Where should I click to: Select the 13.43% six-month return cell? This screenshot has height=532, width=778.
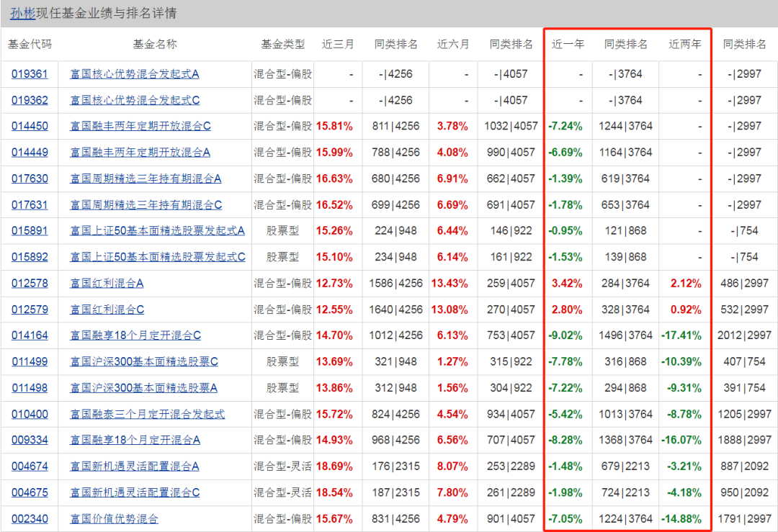(x=450, y=283)
